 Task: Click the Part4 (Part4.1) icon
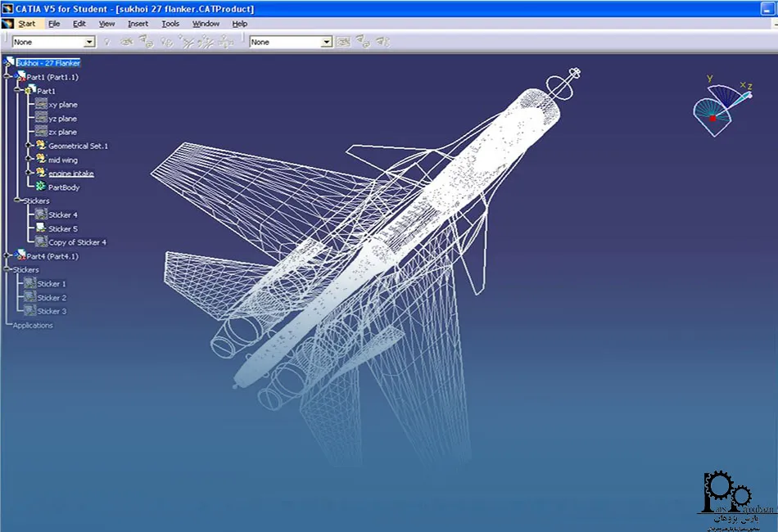click(x=20, y=256)
